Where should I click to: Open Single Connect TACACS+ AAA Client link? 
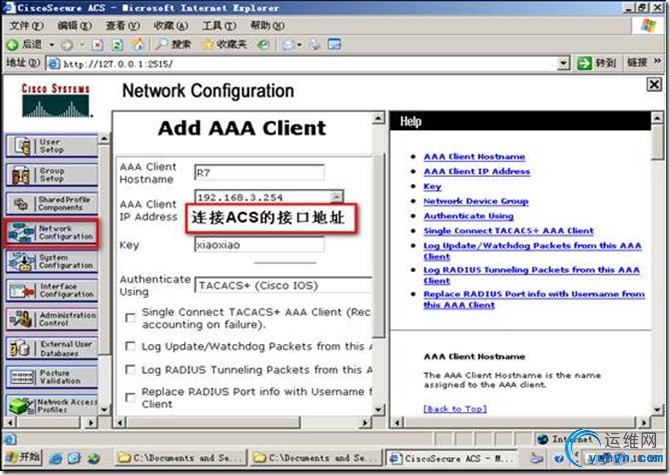tap(508, 231)
